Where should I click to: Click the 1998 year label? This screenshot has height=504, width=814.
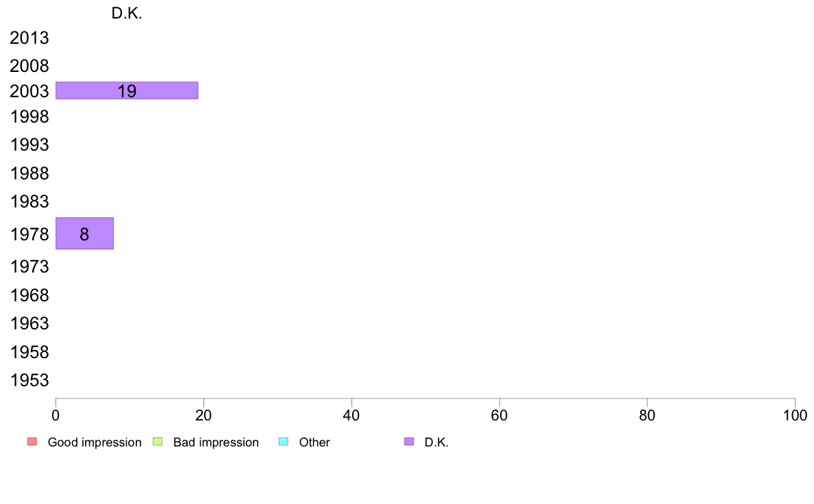[29, 117]
